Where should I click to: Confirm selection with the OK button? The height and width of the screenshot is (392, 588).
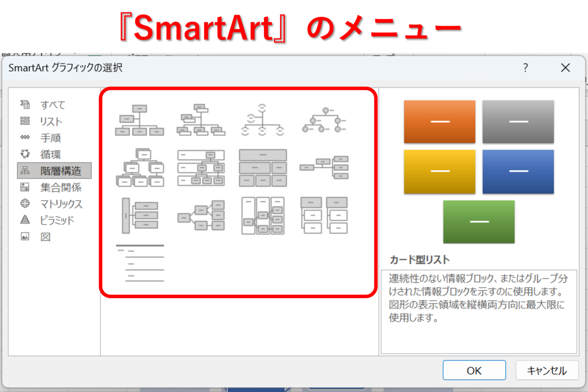(x=474, y=370)
